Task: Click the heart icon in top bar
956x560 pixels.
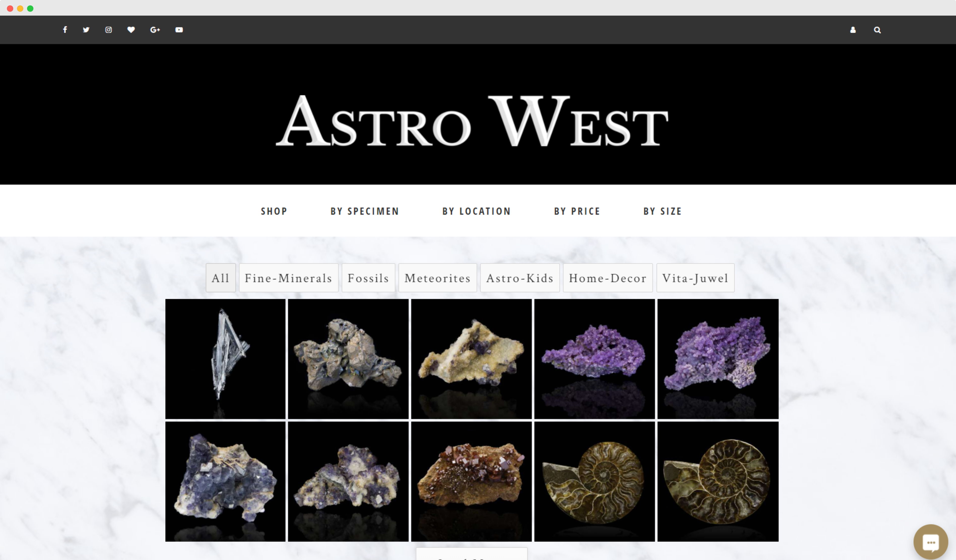Action: [x=131, y=29]
